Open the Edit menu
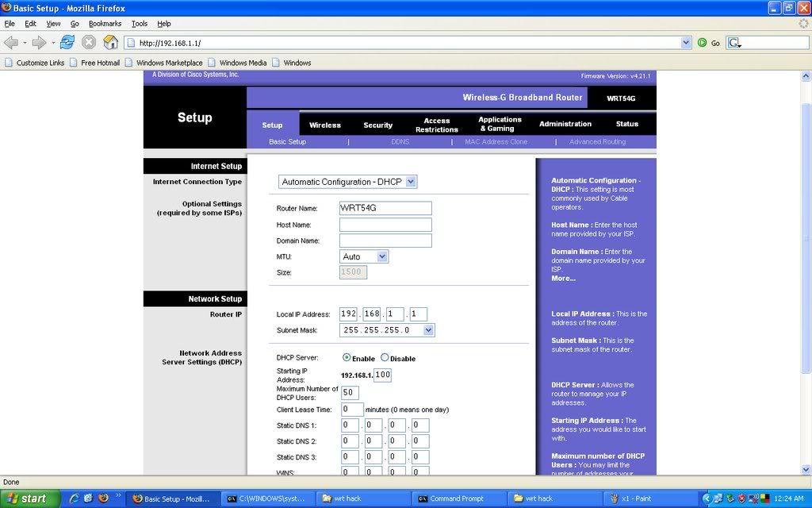The image size is (812, 508). coord(31,23)
